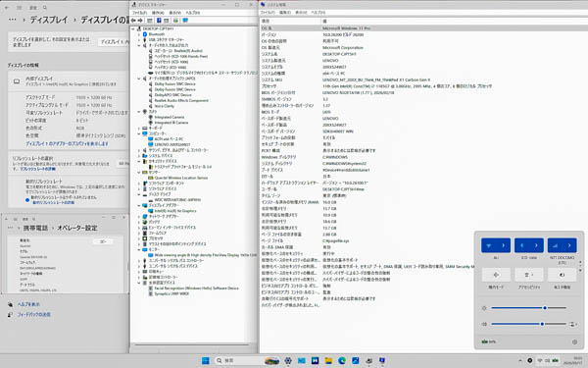This screenshot has height=368, width=588.
Task: Click the battery percentage in quick settings
Action: (489, 342)
